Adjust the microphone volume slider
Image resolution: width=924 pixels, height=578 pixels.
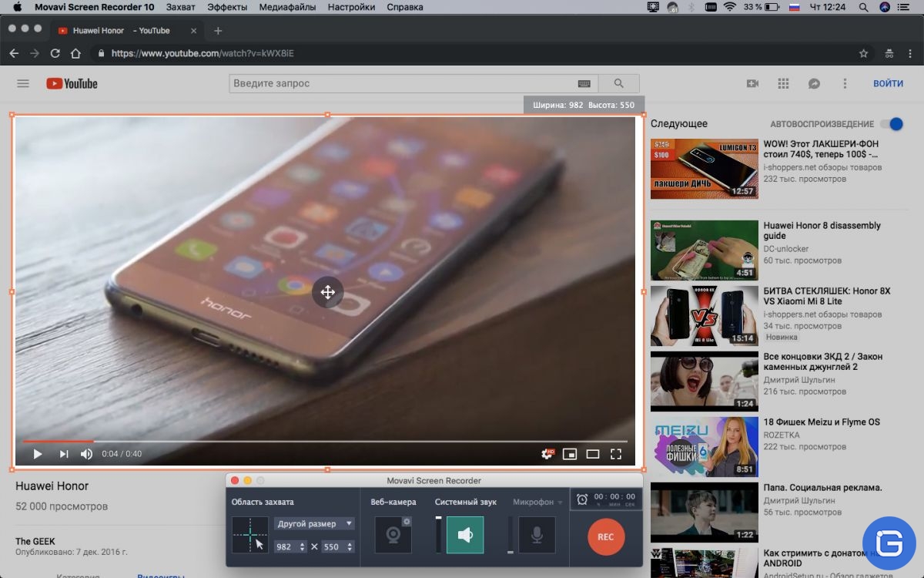click(x=510, y=535)
